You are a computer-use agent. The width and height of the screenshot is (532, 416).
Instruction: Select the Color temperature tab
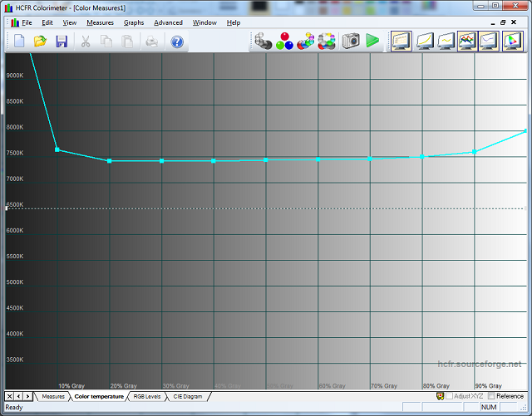click(99, 396)
